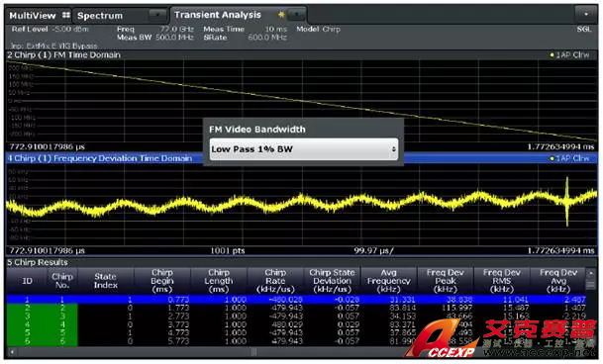
Task: Click the horizontal scrollbar thumb under table
Action: 253,352
